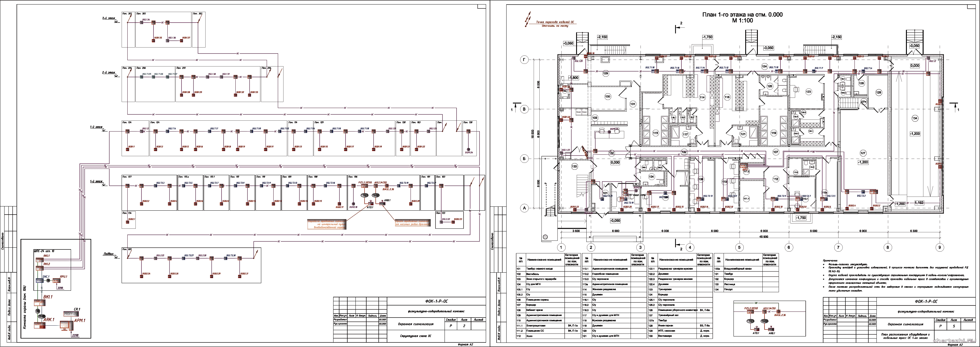Click the '3-й этаж' level label
980x347 pixels.
pyautogui.click(x=108, y=18)
